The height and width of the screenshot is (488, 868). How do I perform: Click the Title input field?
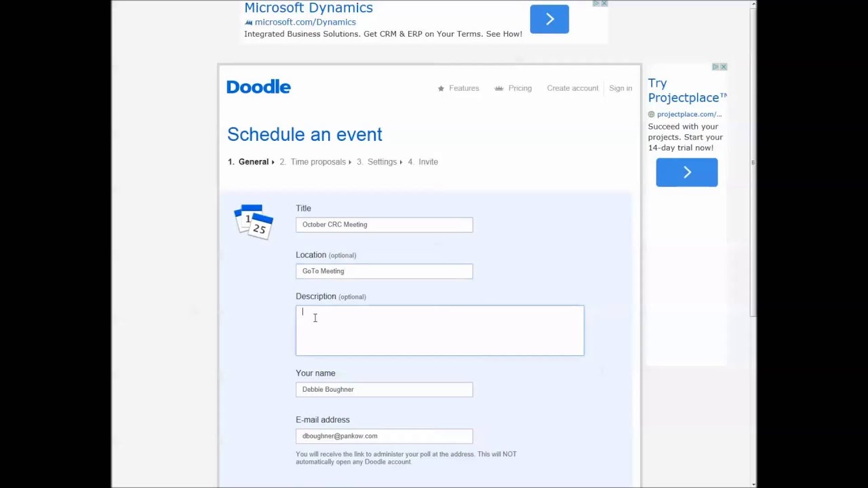click(x=384, y=224)
